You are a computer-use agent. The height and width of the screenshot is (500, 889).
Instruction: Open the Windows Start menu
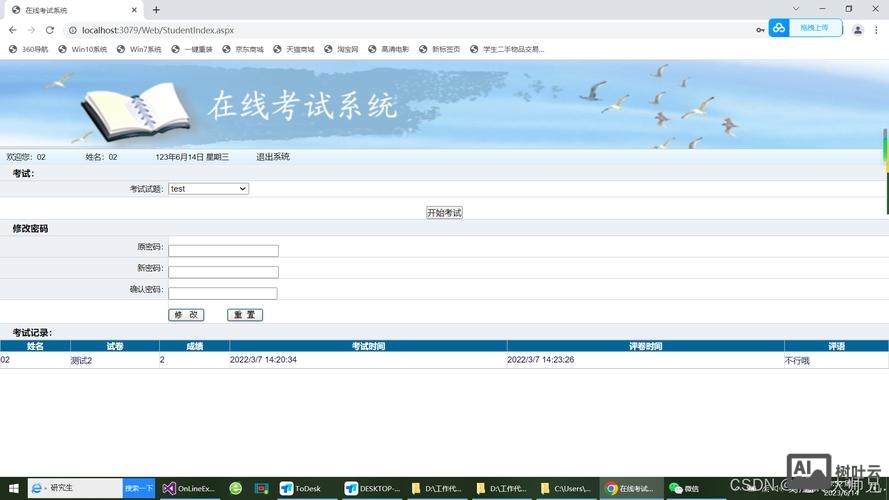(x=14, y=488)
